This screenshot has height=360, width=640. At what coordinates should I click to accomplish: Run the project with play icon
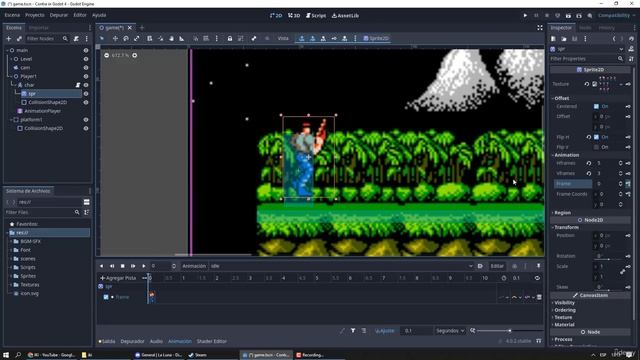[x=525, y=16]
